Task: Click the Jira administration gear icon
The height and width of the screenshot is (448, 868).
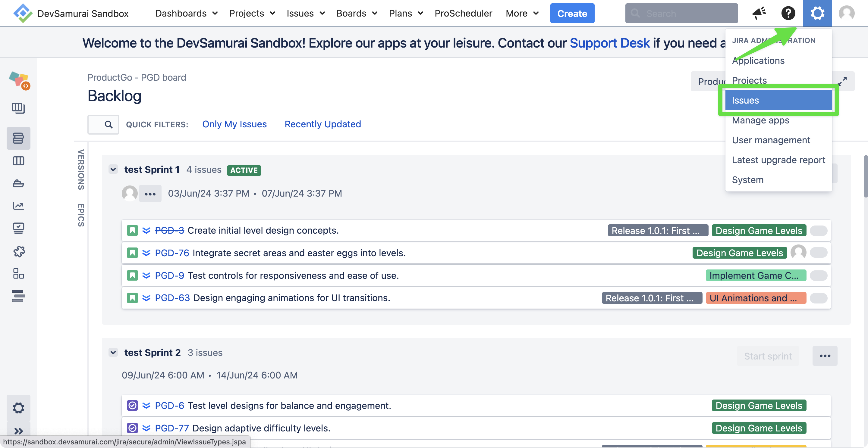Action: 817,14
